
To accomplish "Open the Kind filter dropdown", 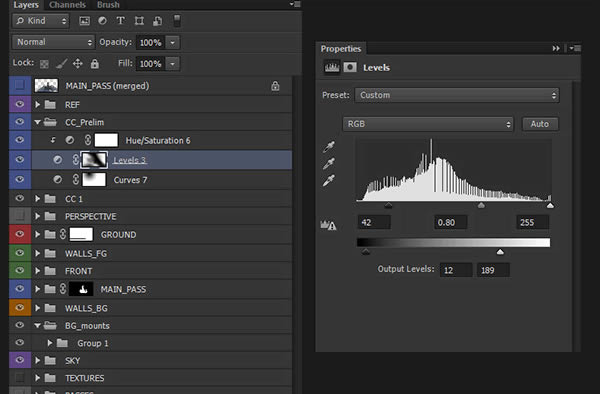I will 41,21.
